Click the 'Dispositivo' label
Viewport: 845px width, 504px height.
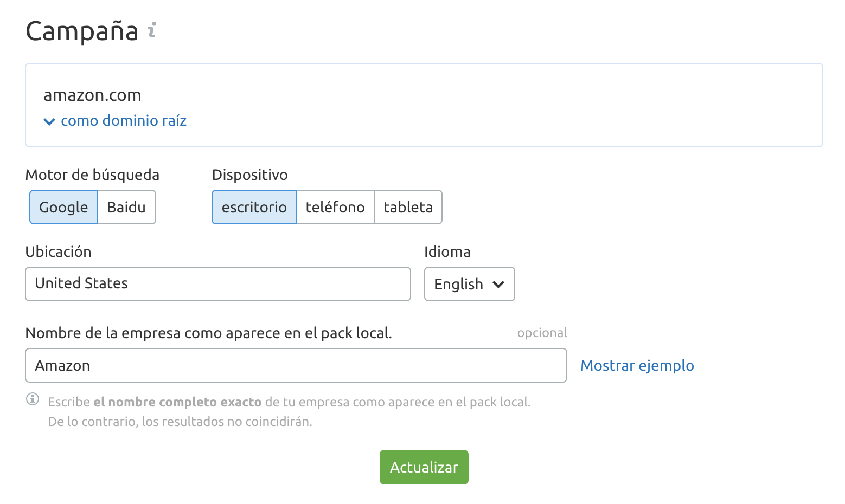point(249,175)
